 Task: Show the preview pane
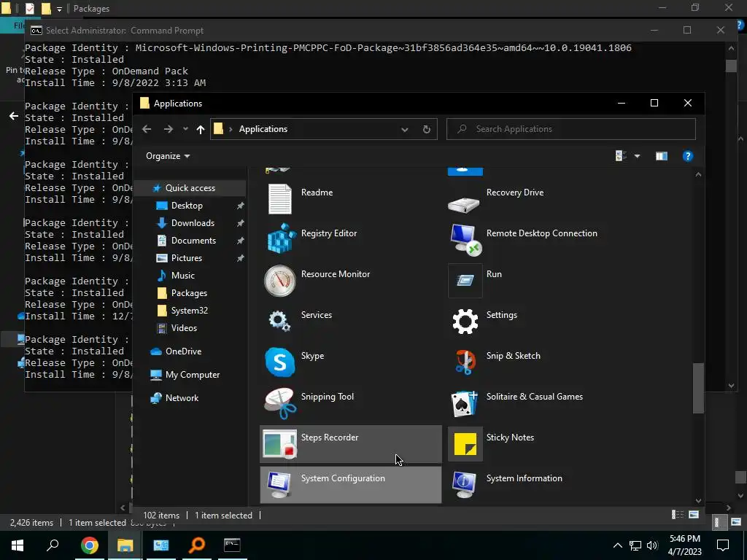click(x=661, y=156)
